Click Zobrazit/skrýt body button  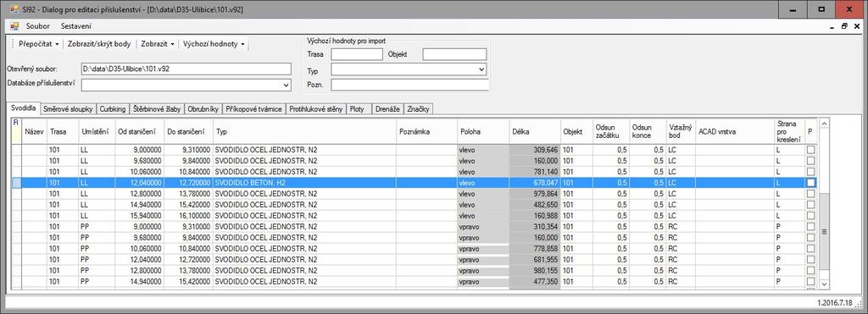[x=99, y=44]
